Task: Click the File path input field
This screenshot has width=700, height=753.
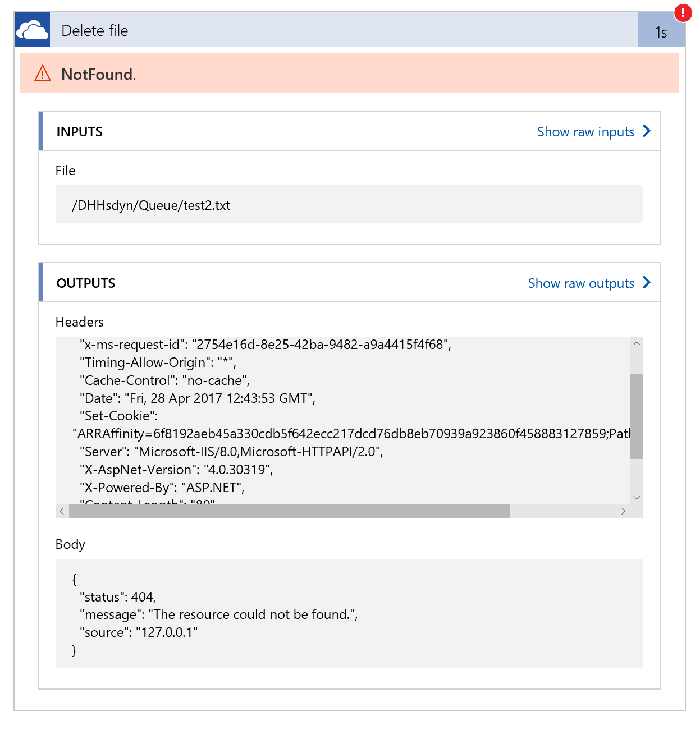Action: pyautogui.click(x=349, y=204)
